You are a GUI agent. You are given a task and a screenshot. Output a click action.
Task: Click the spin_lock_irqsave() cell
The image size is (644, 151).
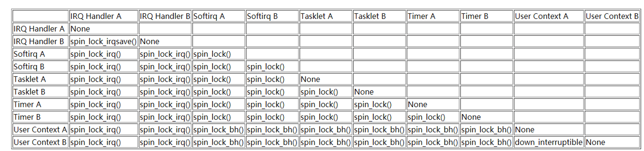click(x=103, y=42)
